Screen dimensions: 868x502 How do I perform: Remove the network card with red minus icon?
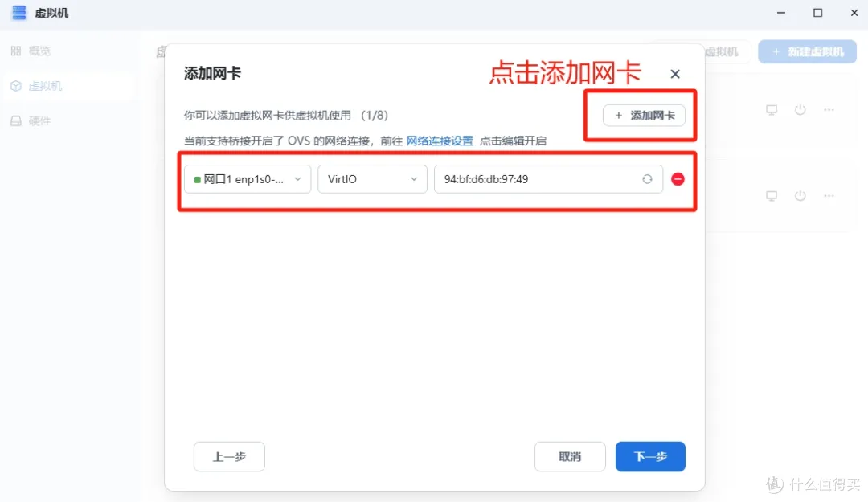click(678, 179)
